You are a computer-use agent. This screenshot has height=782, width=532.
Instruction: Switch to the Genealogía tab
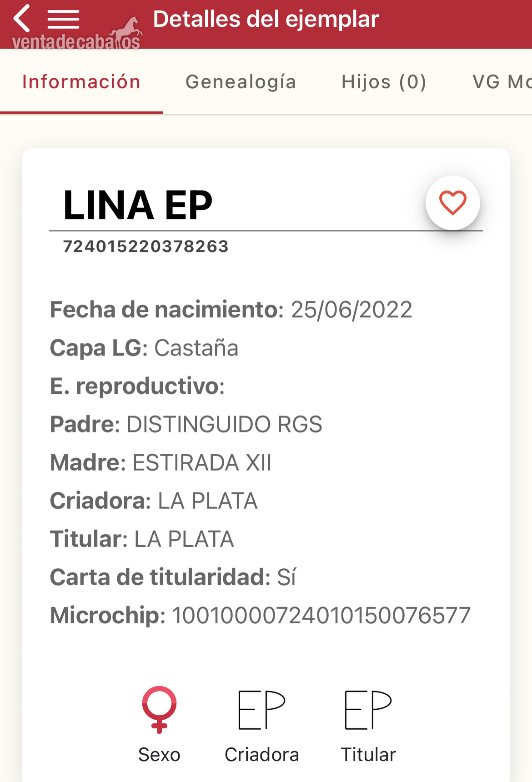[x=241, y=82]
